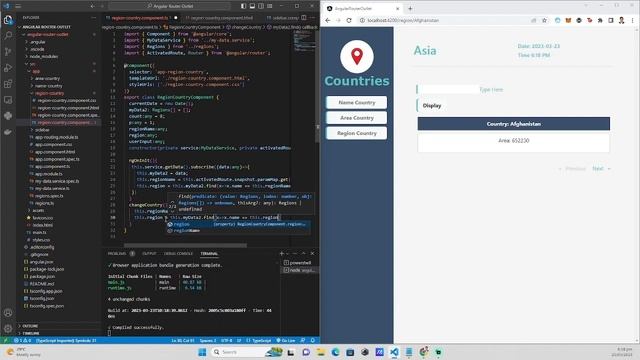Image resolution: width=640 pixels, height=360 pixels.
Task: Open Chrome side panel toggle
Action: click(x=611, y=20)
